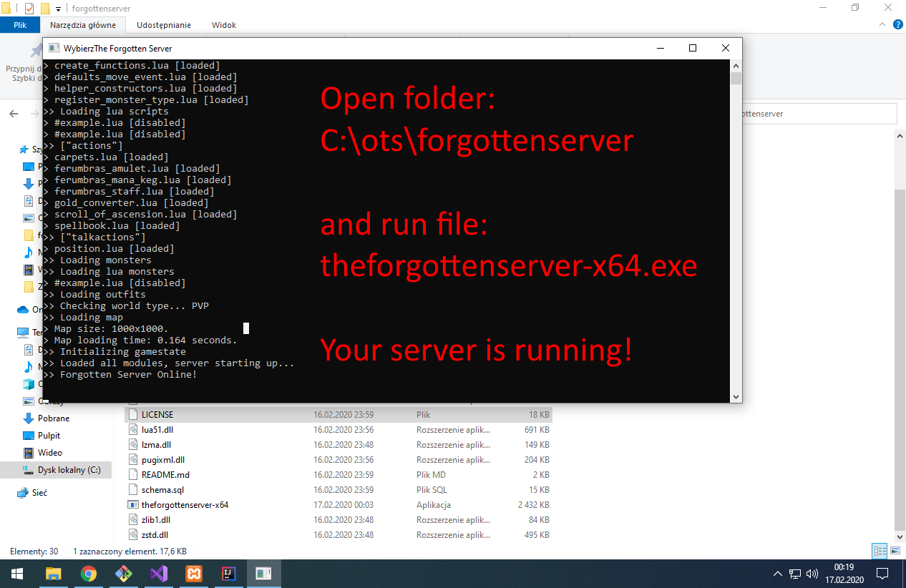Open the taskbar clock and date
This screenshot has width=906, height=588.
[844, 574]
